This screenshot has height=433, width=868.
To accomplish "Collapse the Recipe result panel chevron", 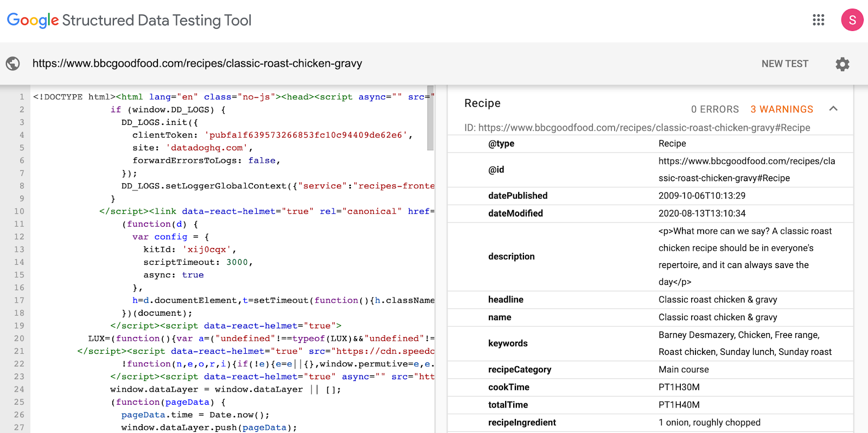I will pos(833,109).
